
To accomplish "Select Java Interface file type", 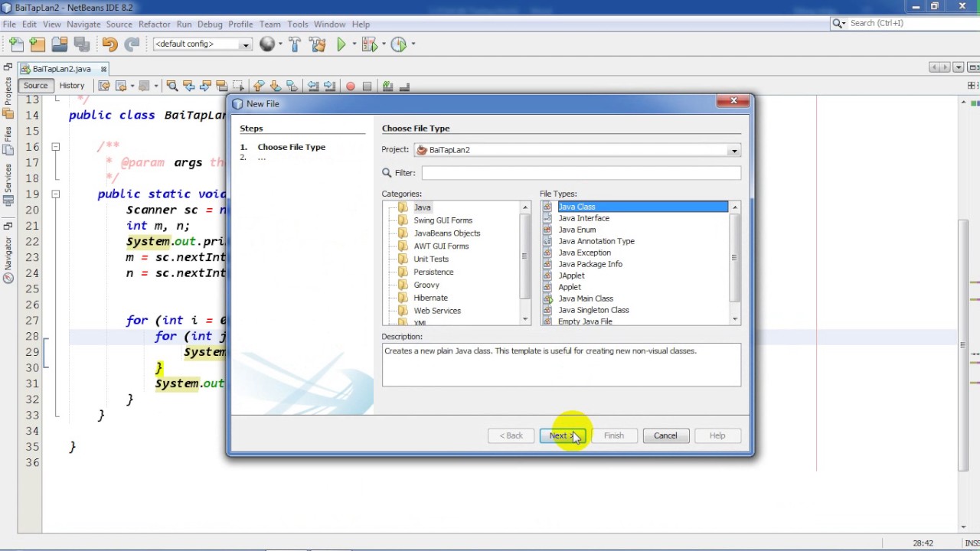I will 583,218.
